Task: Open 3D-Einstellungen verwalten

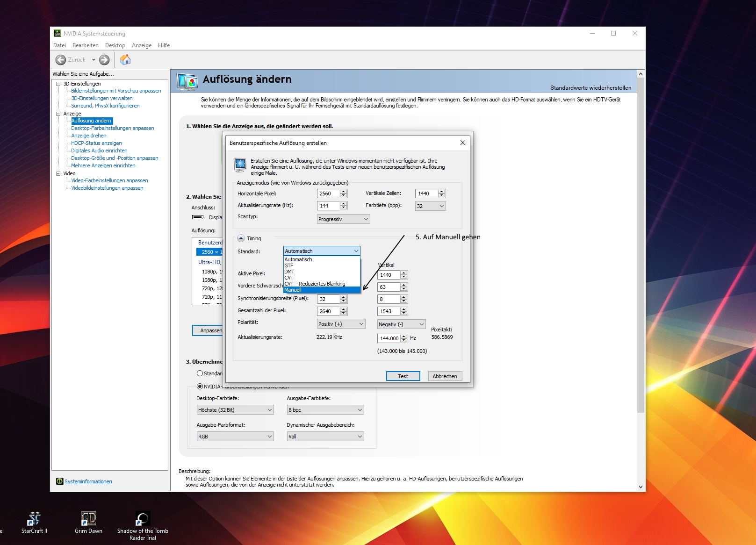Action: click(102, 98)
